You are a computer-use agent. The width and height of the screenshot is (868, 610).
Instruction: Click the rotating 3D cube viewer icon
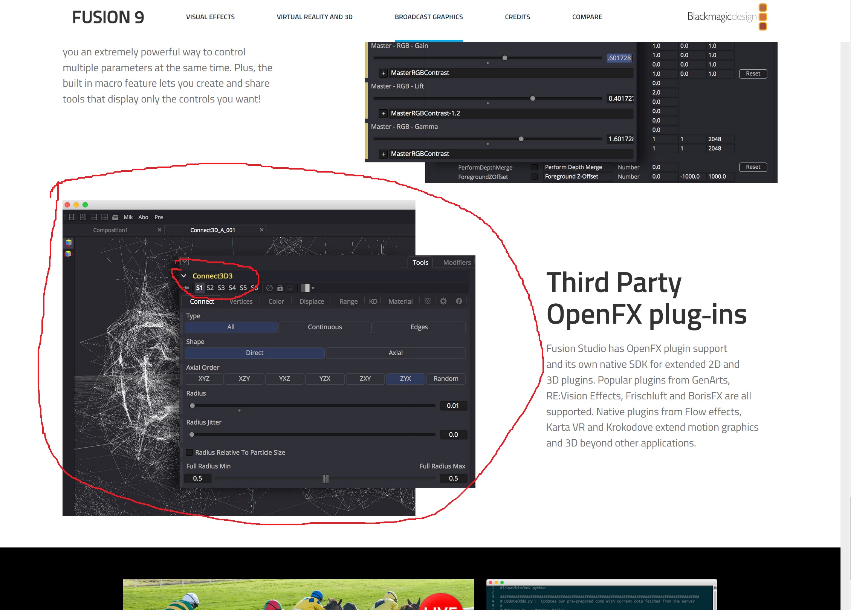point(69,253)
